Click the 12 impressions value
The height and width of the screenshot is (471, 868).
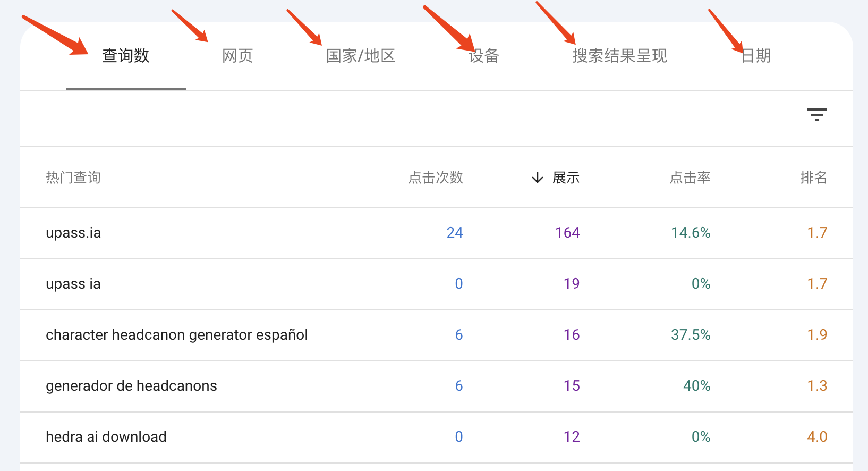point(572,437)
